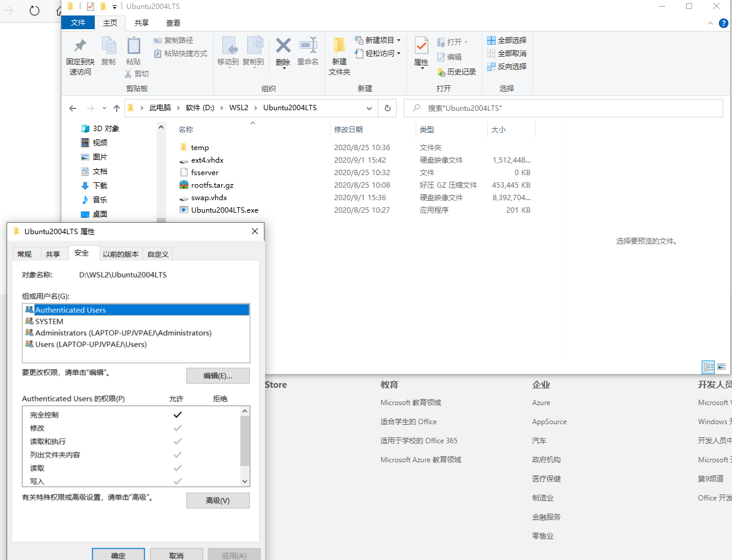Click Invert selection in ribbon
This screenshot has width=732, height=560.
click(x=507, y=67)
